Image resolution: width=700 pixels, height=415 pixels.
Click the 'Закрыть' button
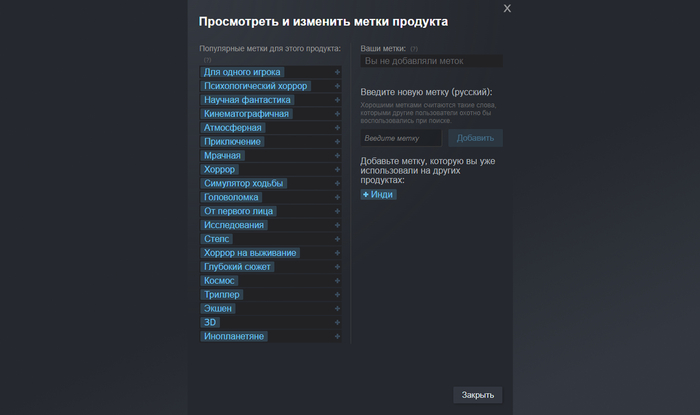[x=477, y=395]
